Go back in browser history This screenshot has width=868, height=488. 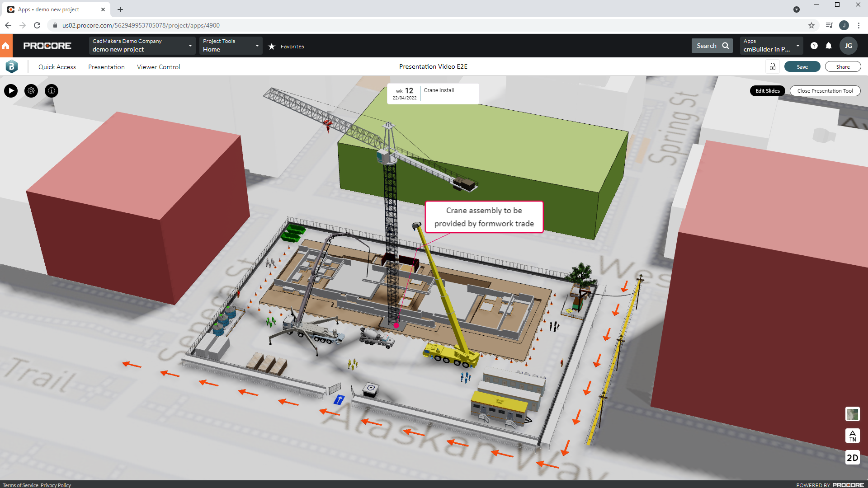[8, 25]
